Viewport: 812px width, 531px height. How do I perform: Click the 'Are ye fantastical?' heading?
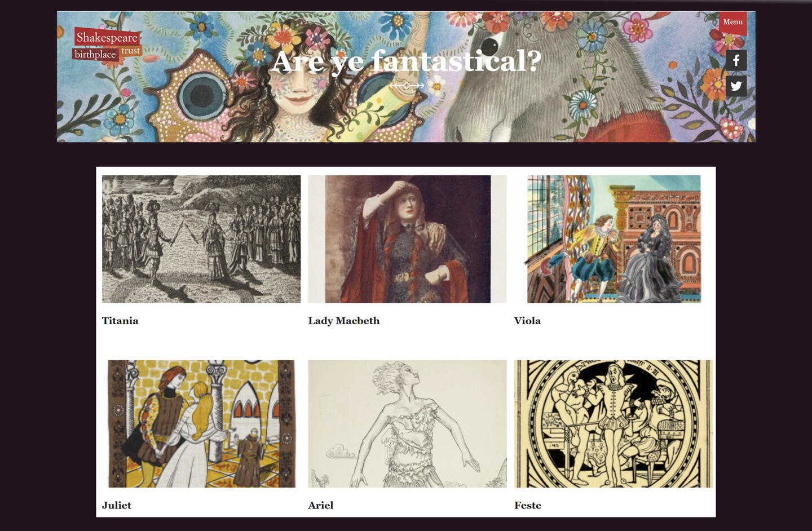pos(406,61)
